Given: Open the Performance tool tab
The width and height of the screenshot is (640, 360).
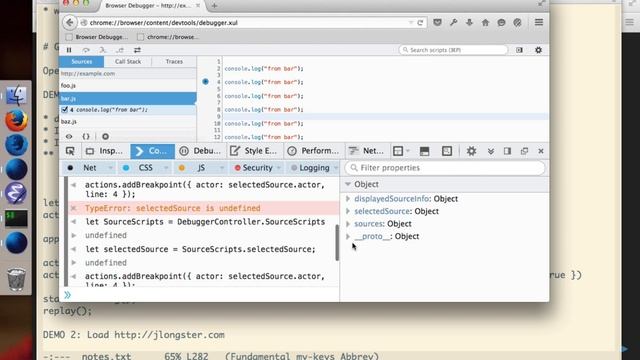Looking at the screenshot, I should tap(313, 151).
